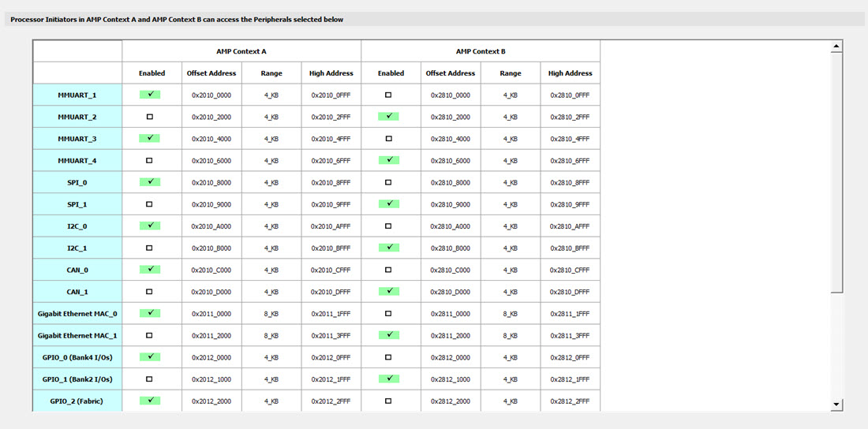868x429 pixels.
Task: Click high address 0x2010_AFFF
Action: 331,226
